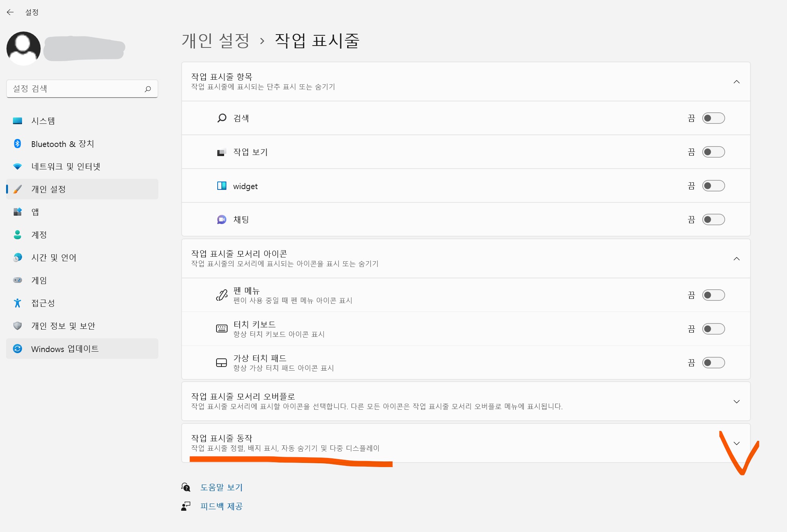Viewport: 787px width, 532px height.
Task: Open the 도움말 보기 link
Action: 221,487
